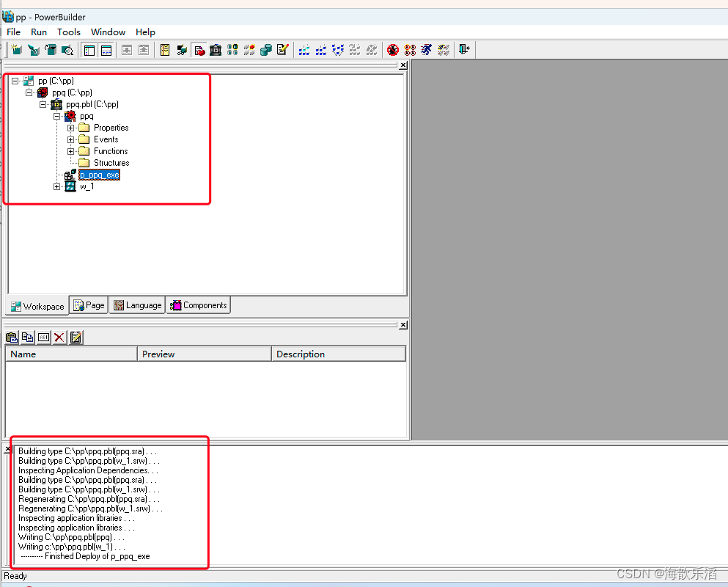Close the output pane with the x button

[x=7, y=449]
